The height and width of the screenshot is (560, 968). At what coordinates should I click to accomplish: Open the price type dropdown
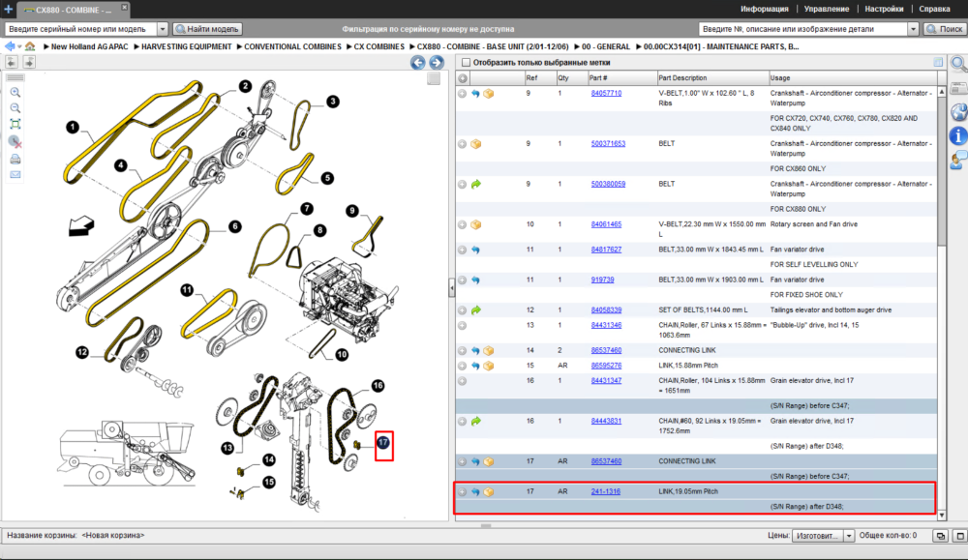(x=849, y=536)
